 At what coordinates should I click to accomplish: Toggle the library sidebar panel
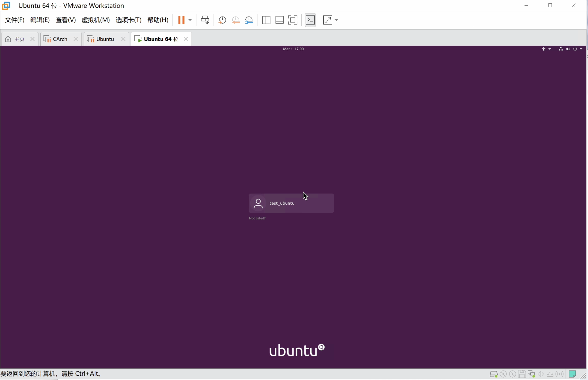(266, 20)
